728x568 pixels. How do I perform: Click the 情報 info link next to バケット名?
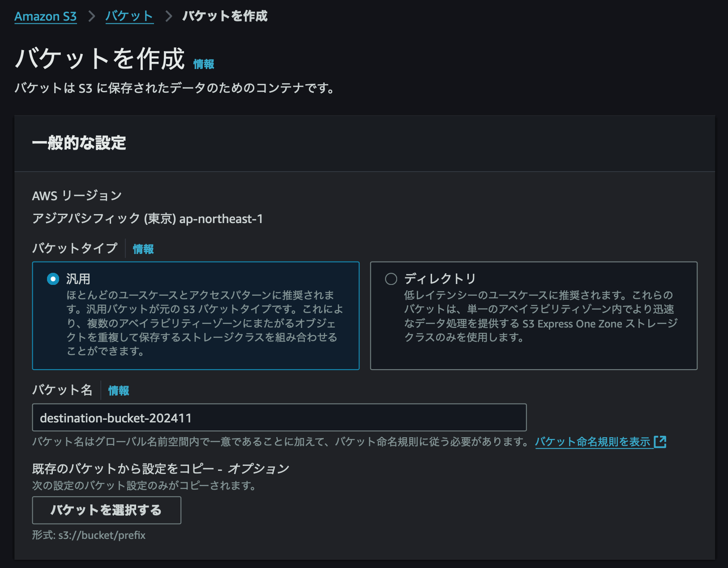pyautogui.click(x=118, y=390)
